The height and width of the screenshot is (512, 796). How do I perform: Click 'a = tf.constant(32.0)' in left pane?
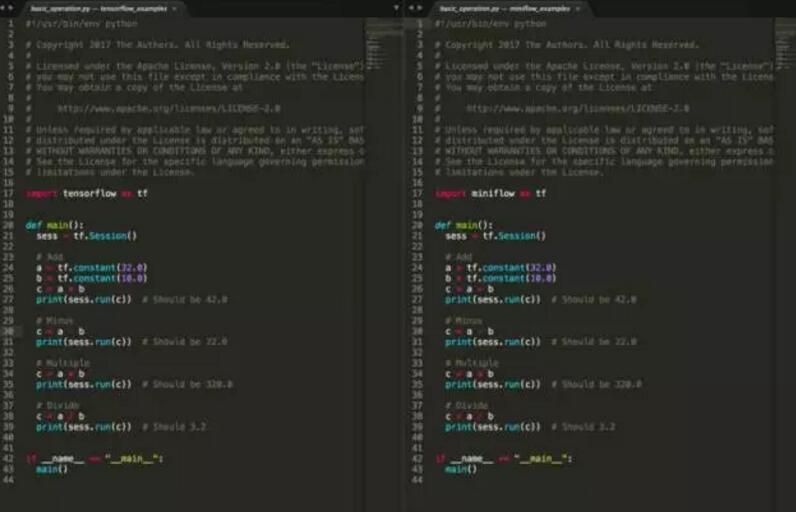(92, 267)
